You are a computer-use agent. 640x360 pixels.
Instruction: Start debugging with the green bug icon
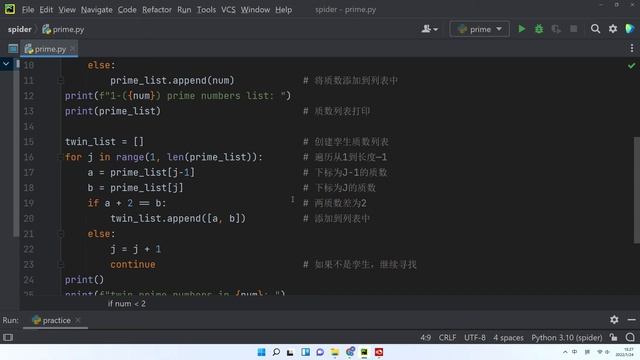point(539,29)
